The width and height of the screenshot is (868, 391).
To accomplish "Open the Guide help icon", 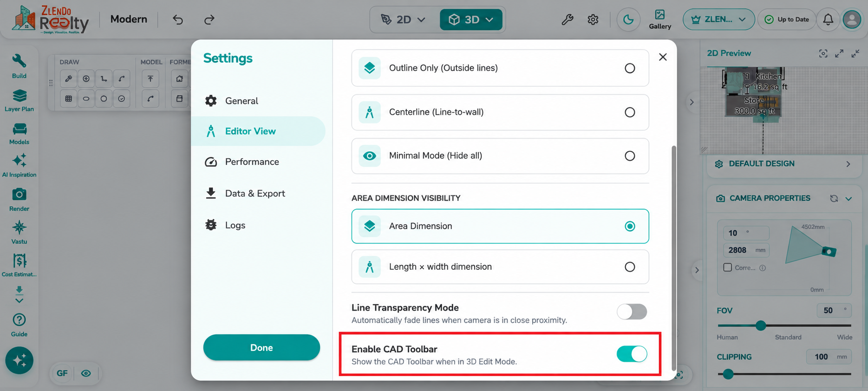I will tap(19, 325).
